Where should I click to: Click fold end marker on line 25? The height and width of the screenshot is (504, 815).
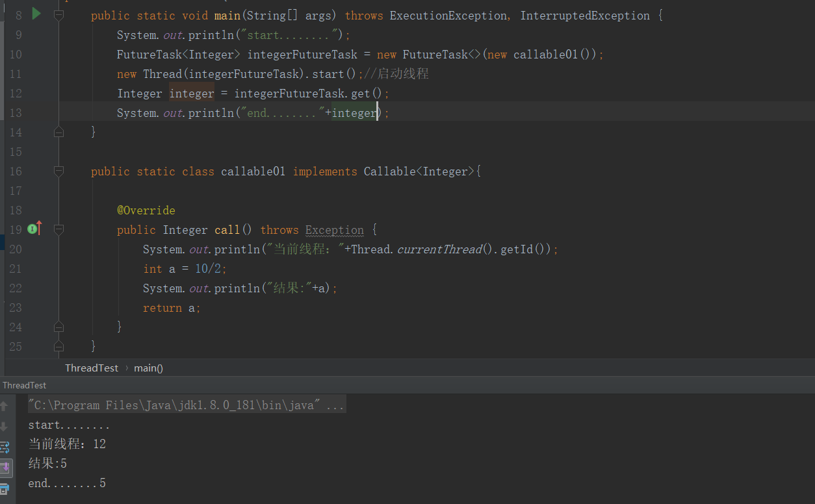58,346
